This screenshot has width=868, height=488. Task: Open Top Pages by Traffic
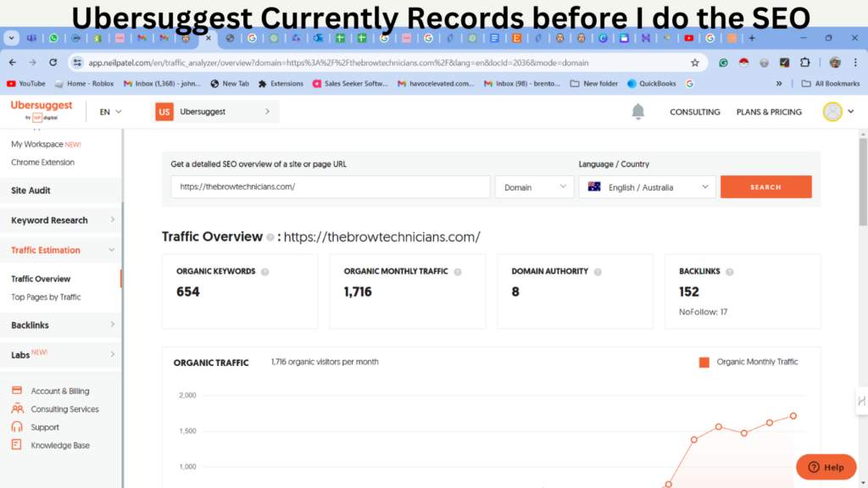(46, 297)
